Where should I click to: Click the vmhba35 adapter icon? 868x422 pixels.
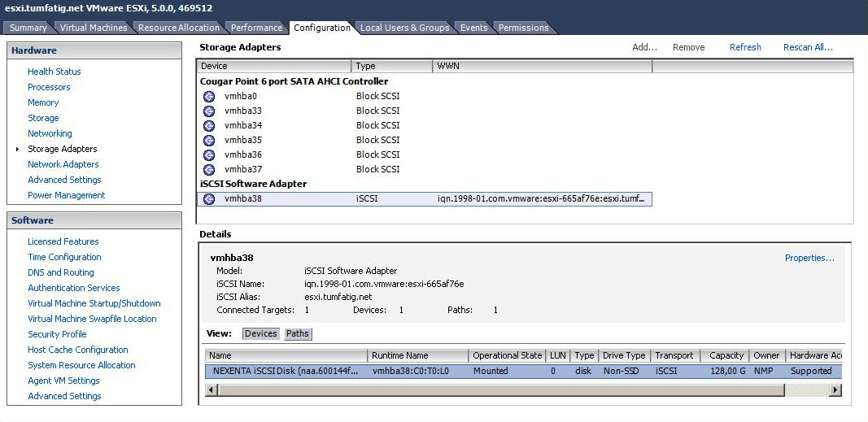(x=209, y=141)
